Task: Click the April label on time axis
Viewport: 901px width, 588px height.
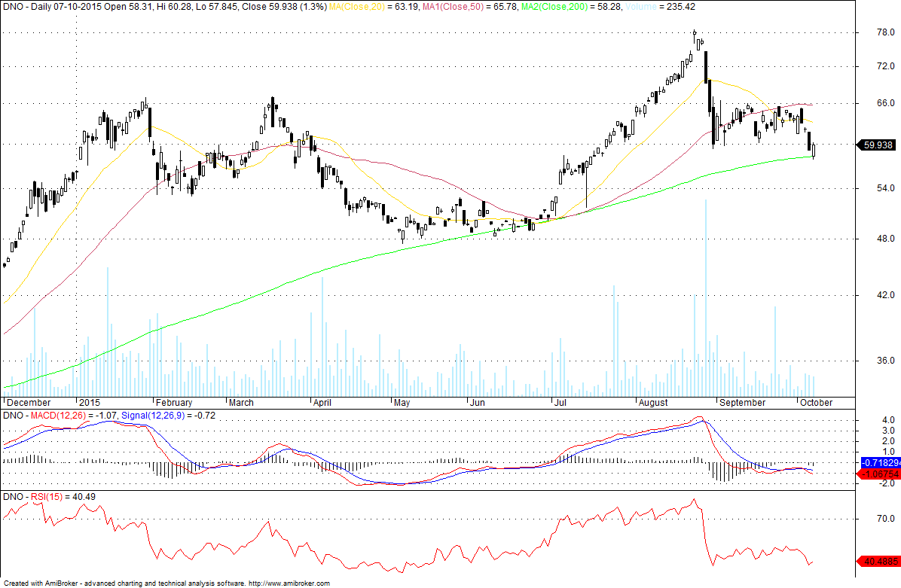Action: pos(322,403)
